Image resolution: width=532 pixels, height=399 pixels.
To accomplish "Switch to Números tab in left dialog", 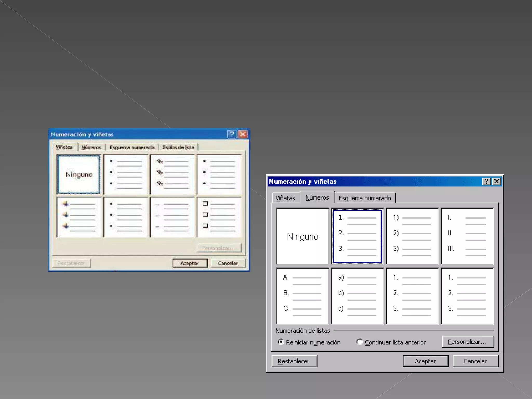I will [91, 147].
